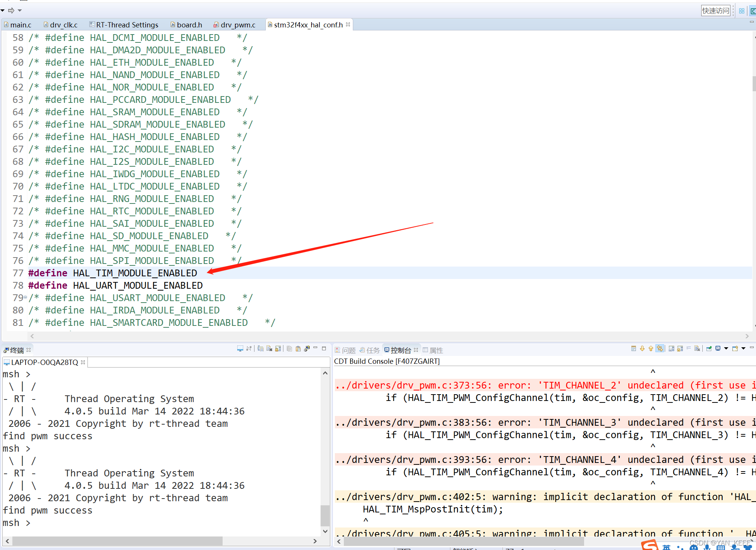
Task: Click the HAL_SPI_MODULE_ENABLED comment line
Action: 135,261
